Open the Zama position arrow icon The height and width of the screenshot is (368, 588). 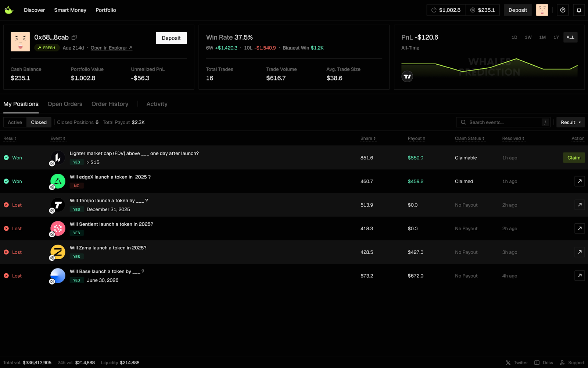580,252
